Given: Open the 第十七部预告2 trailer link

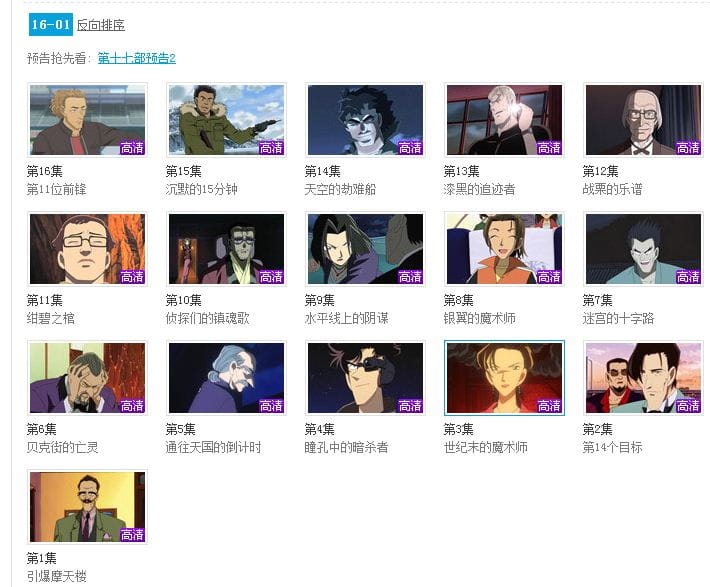Looking at the screenshot, I should [137, 58].
